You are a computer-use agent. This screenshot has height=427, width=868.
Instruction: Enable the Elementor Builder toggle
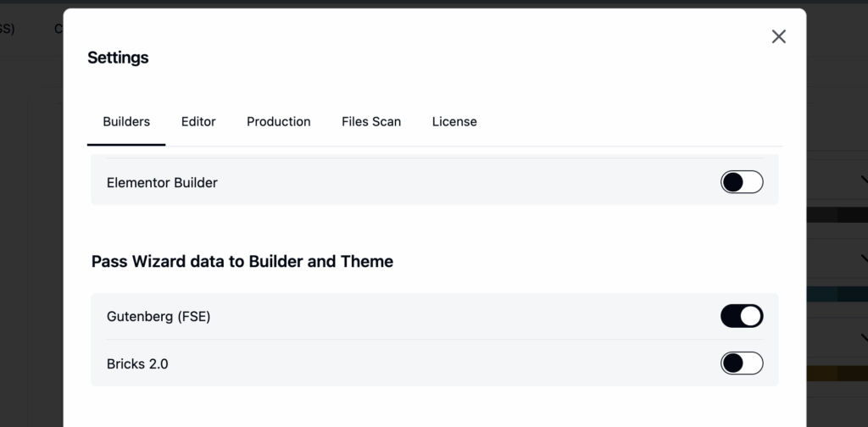(742, 182)
